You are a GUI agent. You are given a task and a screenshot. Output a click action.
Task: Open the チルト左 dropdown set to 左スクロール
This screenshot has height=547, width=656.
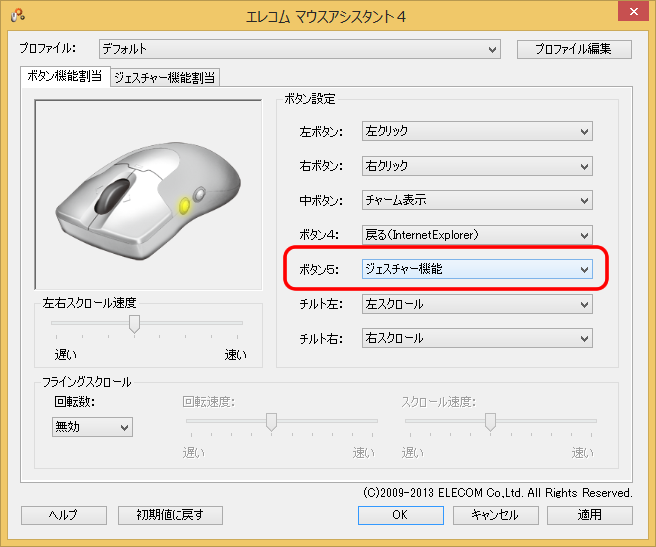coord(477,304)
